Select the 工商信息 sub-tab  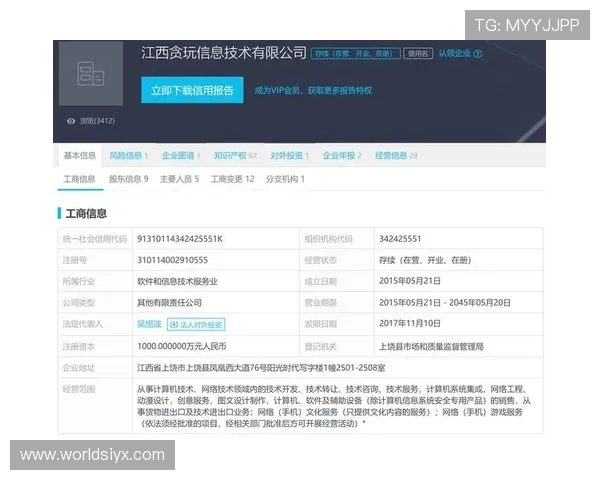80,179
